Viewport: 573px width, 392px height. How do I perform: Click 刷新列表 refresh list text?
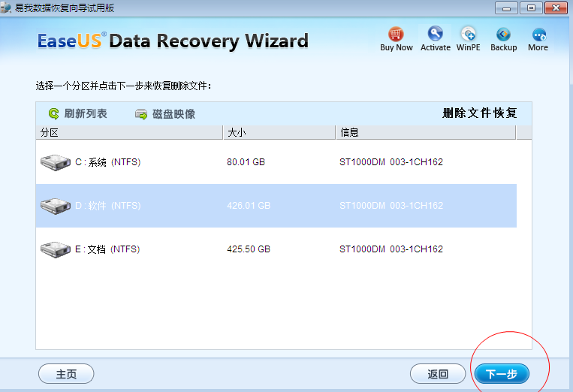pos(86,114)
